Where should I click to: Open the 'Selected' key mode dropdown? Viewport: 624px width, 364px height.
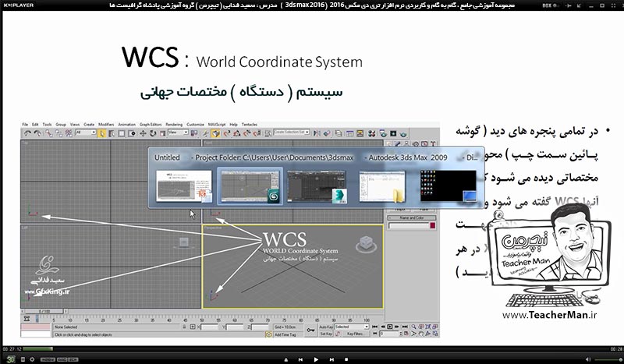352,327
